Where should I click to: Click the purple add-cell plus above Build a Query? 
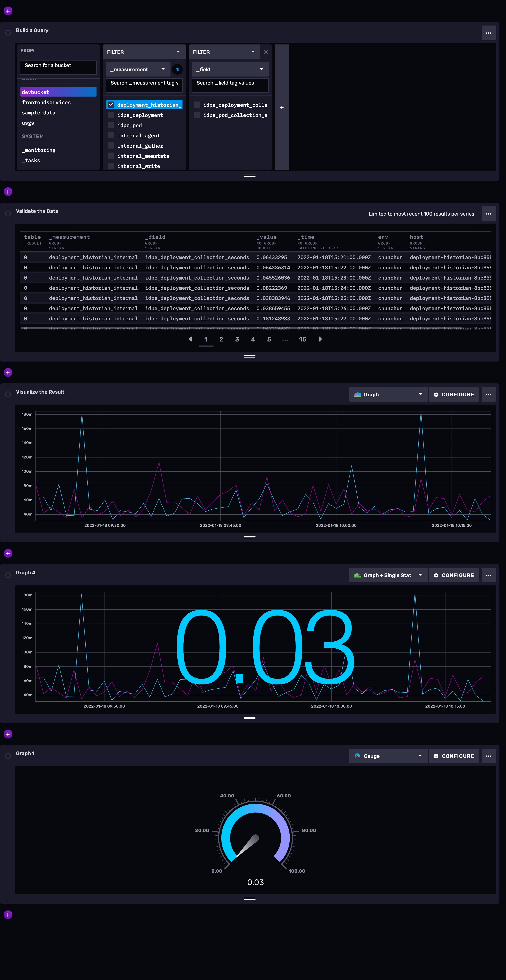(8, 11)
